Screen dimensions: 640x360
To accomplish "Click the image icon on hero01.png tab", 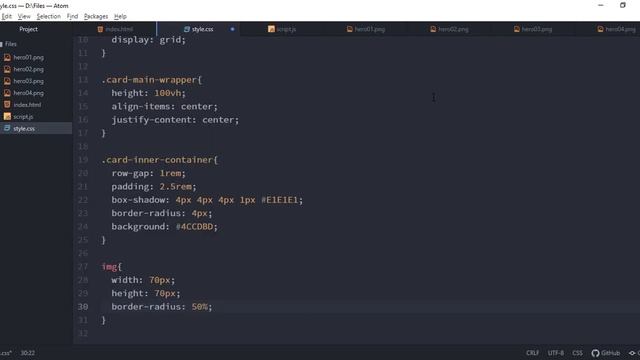I will [350, 29].
